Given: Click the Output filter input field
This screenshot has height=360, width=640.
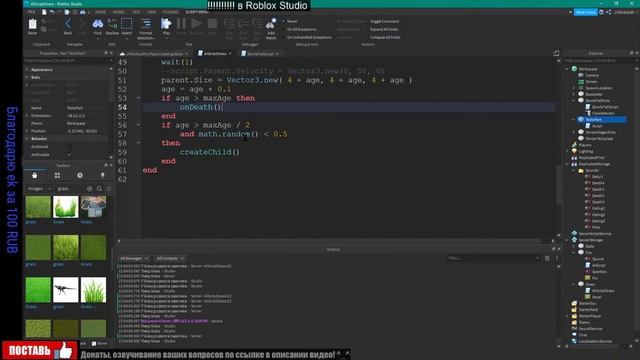Looking at the screenshot, I should tap(493, 258).
